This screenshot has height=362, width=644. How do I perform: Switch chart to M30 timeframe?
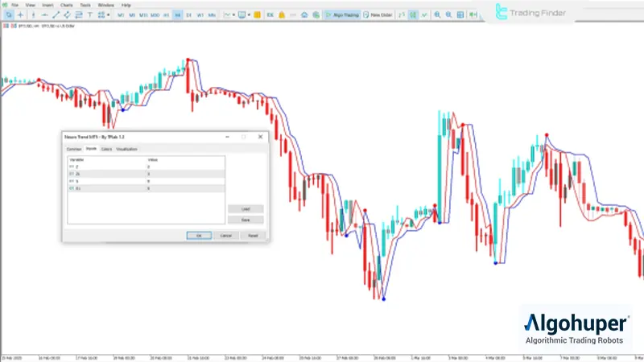155,15
